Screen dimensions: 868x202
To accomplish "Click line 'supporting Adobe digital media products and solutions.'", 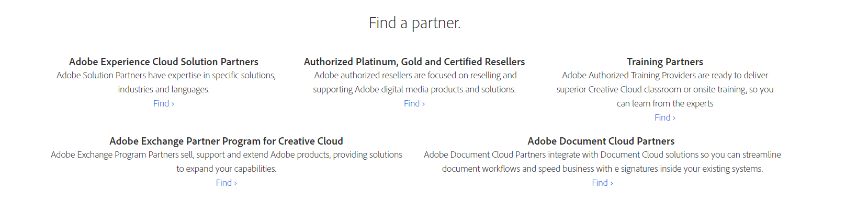I will tap(414, 89).
